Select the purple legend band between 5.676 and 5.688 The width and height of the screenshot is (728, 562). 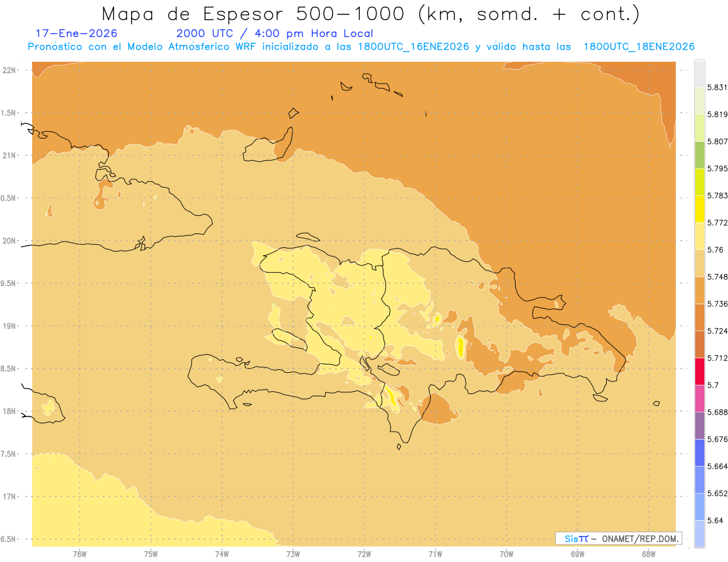(x=699, y=426)
